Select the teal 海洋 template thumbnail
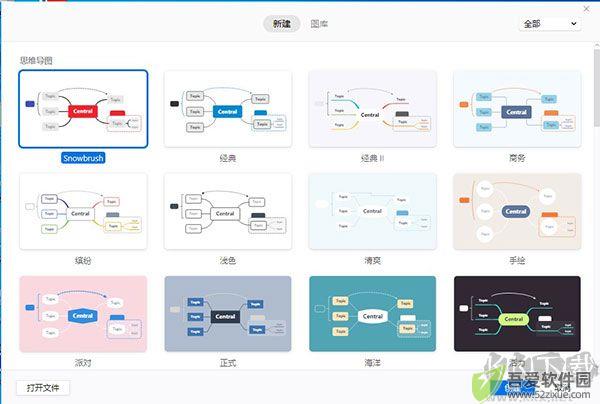The width and height of the screenshot is (600, 404). point(372,314)
